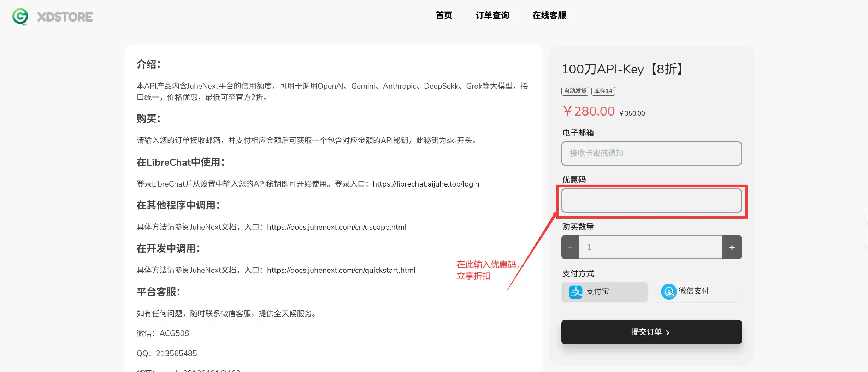Viewport: 868px width, 372px height.
Task: Click the Alipay logo icon
Action: pos(575,292)
